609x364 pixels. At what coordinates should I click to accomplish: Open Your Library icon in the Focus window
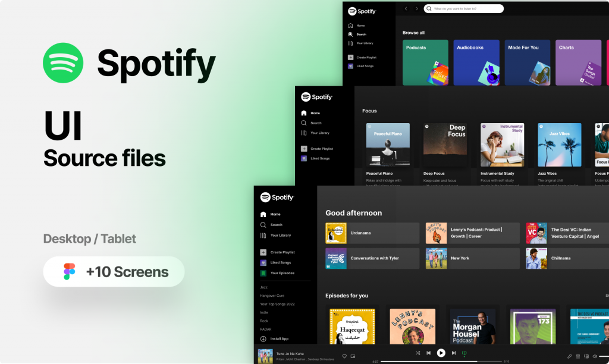[304, 133]
